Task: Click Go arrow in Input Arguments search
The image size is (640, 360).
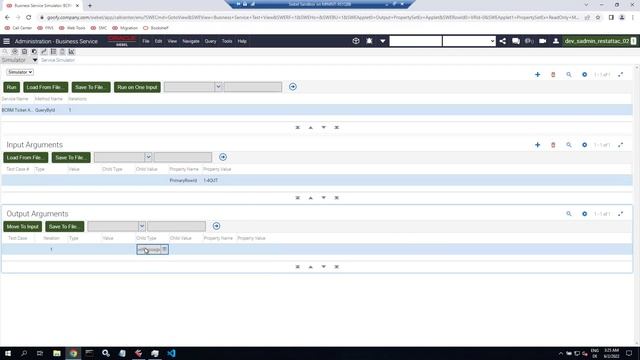Action: coord(223,157)
